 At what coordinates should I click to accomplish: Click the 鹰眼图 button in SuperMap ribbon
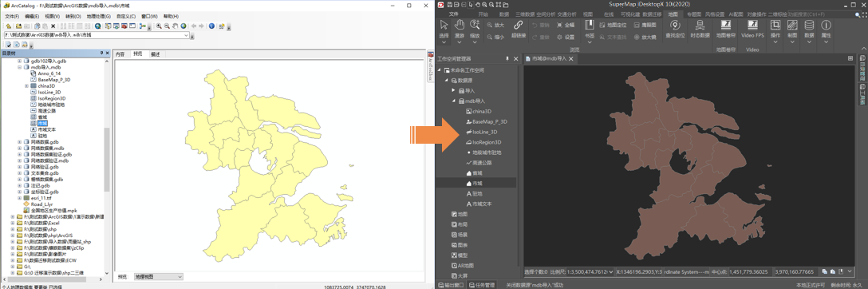[x=645, y=25]
